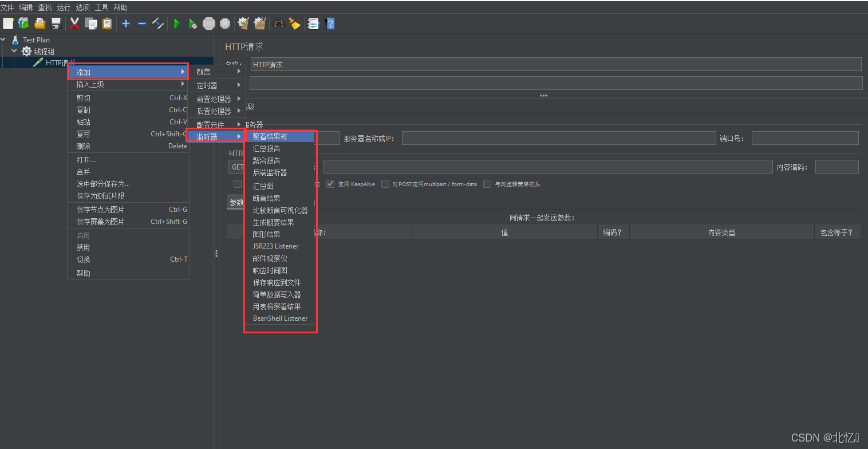Click the 内容编码 input field
Screen dimensions: 868x449
tap(837, 167)
